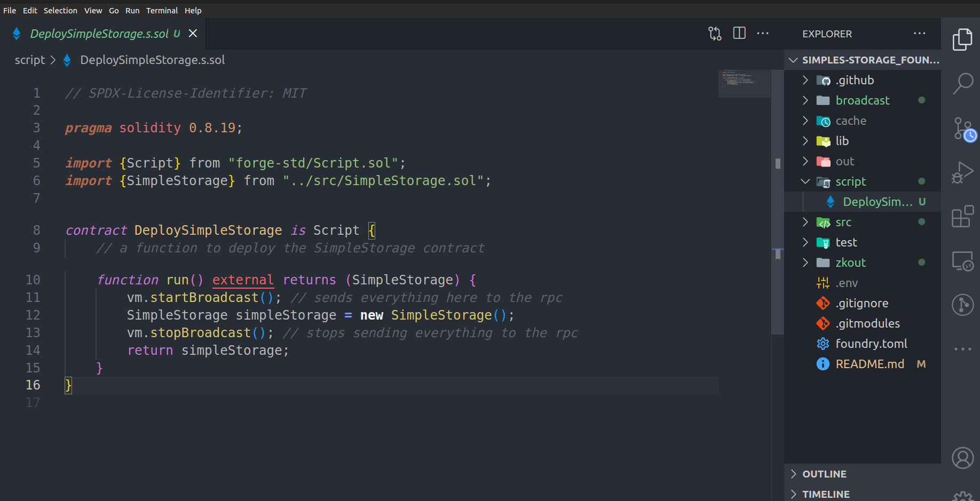Click the pragma solidity 0.8.19 line
The image size is (980, 501).
pyautogui.click(x=154, y=128)
